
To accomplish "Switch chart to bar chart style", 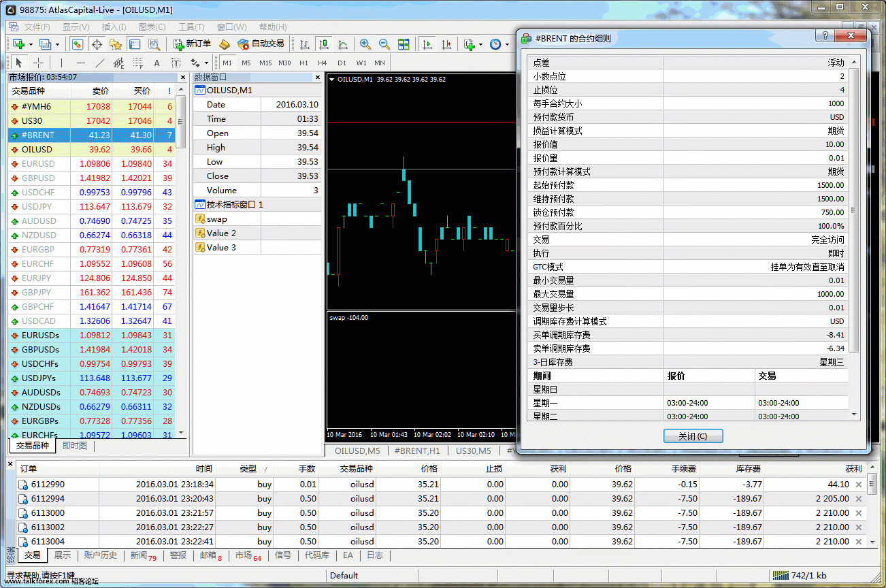I will (x=305, y=44).
